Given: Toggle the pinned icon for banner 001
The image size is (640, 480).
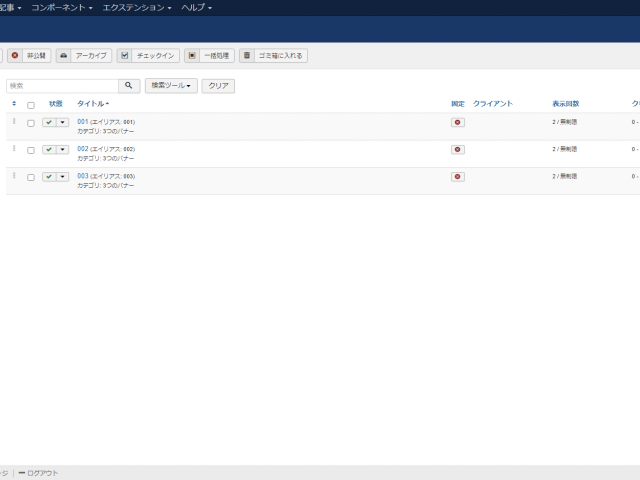Looking at the screenshot, I should (458, 122).
